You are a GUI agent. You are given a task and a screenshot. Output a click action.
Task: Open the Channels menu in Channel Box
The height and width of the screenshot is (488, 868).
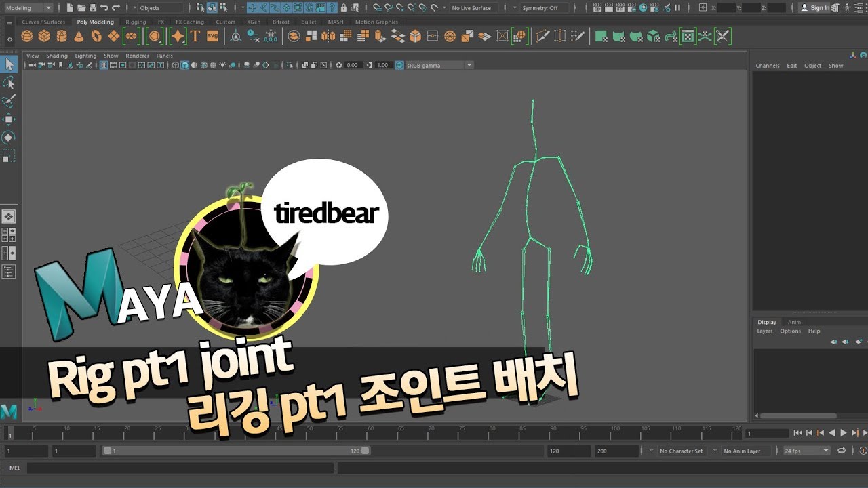coord(768,66)
